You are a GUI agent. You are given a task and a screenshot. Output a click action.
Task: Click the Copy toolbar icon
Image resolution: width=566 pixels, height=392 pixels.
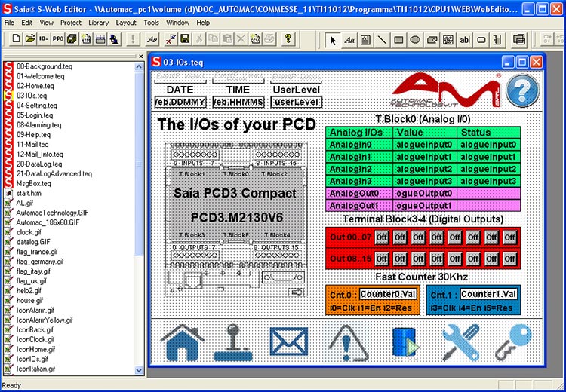click(213, 38)
